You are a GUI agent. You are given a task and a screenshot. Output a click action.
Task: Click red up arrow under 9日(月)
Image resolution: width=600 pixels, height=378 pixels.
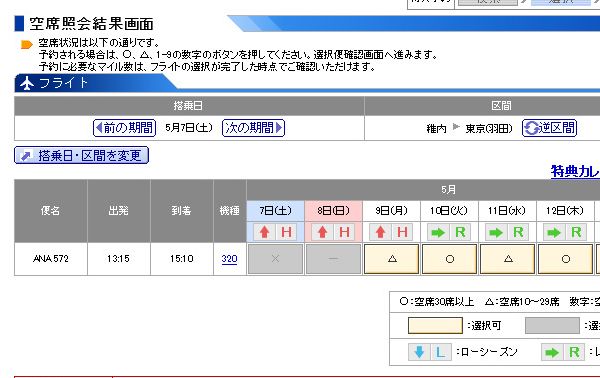[x=380, y=232]
